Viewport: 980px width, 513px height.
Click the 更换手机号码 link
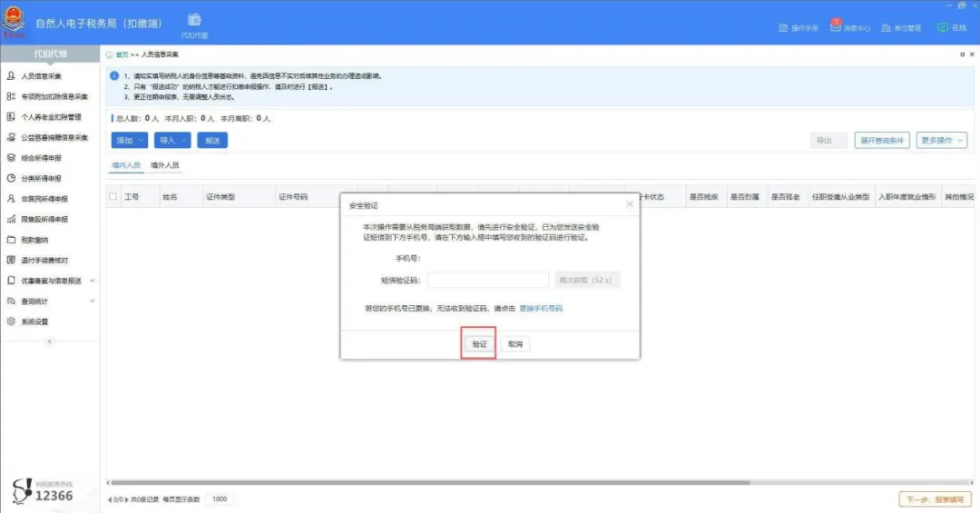[x=541, y=309]
